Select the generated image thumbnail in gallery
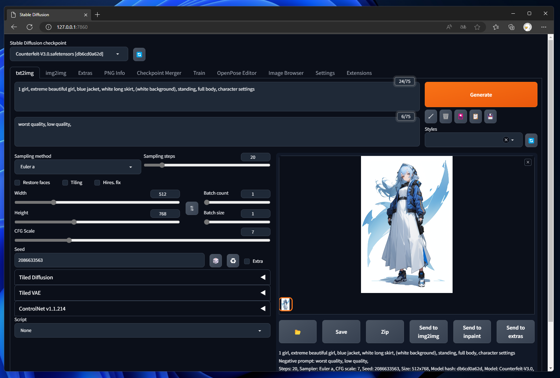The height and width of the screenshot is (378, 560). click(x=286, y=304)
